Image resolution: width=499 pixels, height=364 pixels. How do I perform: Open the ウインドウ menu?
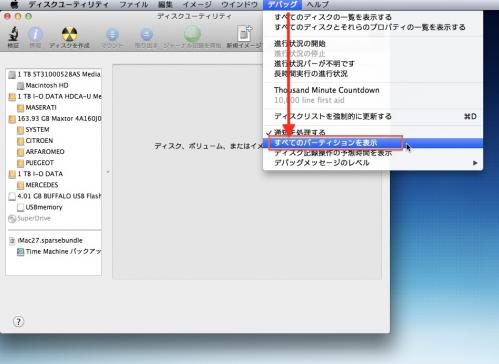coord(239,5)
